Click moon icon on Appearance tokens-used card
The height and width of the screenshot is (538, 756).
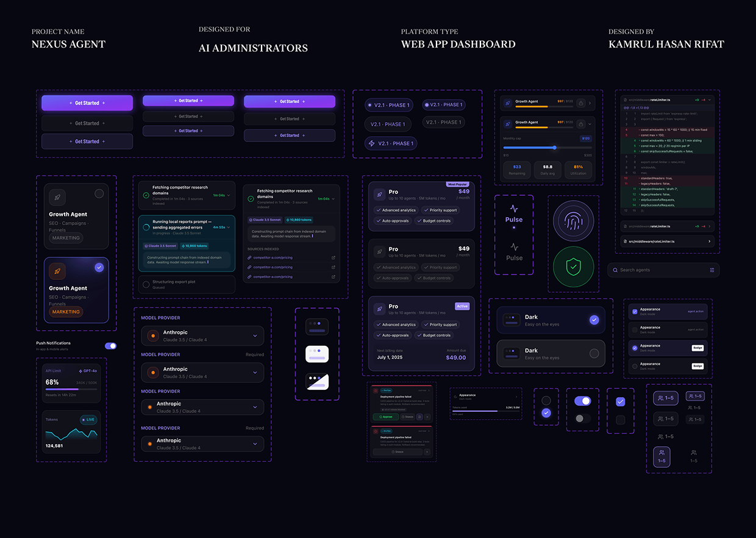click(455, 397)
